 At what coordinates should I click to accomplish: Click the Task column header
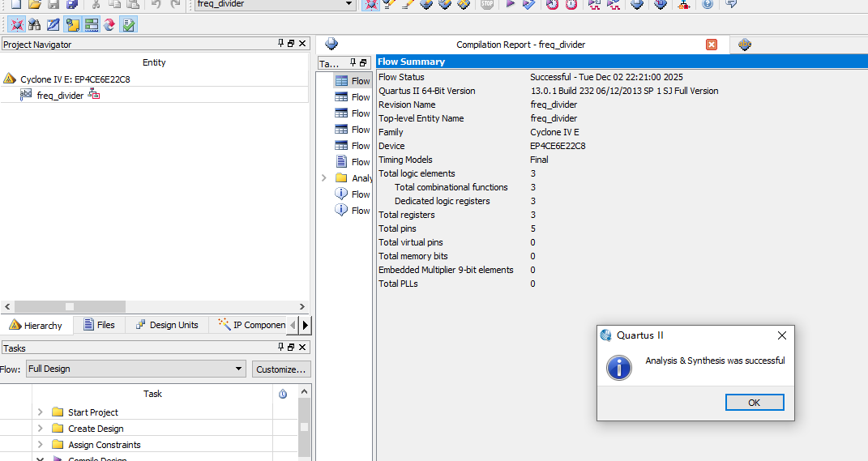point(152,394)
